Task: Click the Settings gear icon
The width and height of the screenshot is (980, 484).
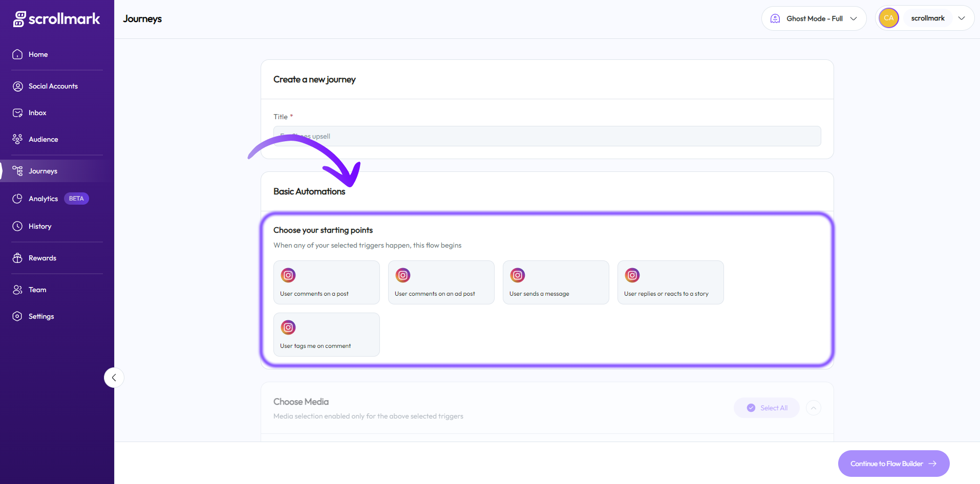Action: tap(17, 316)
